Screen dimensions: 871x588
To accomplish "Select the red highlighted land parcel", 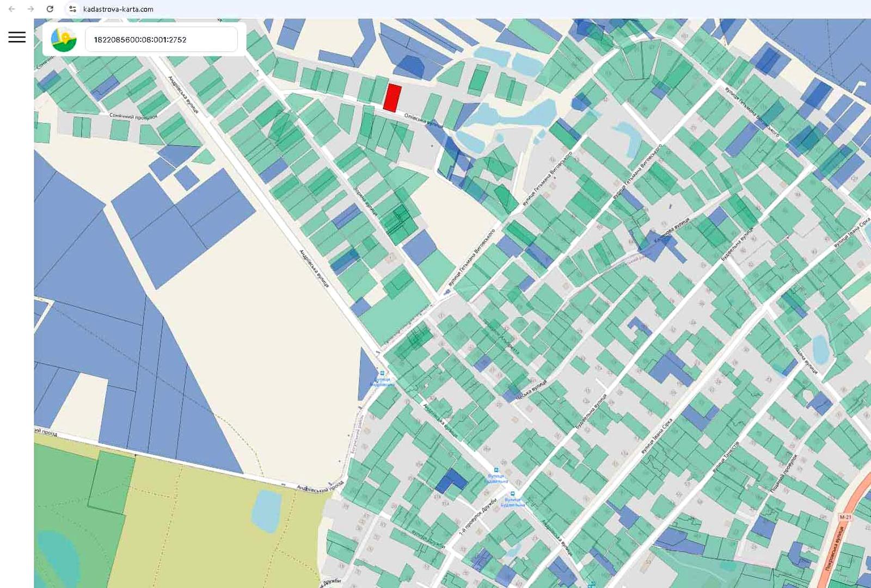I will pos(392,98).
